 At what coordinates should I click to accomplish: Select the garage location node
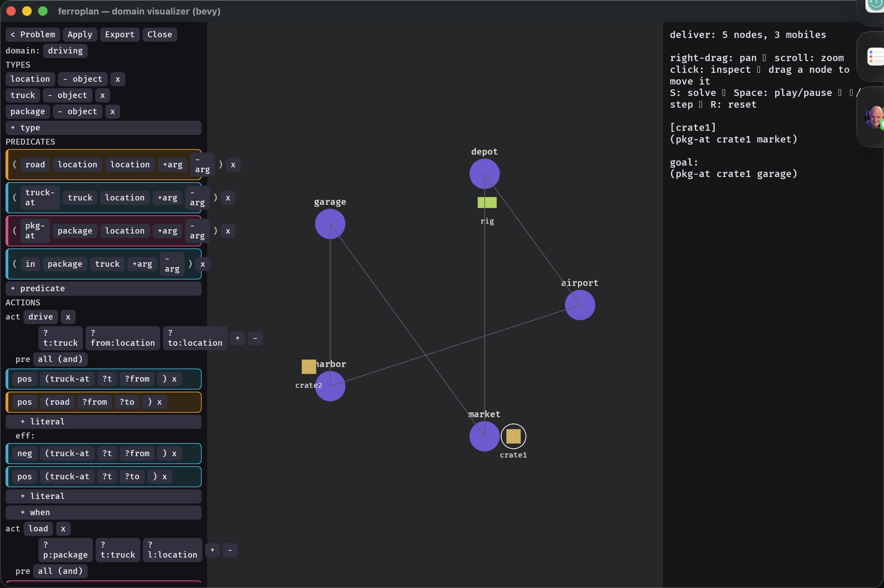click(x=330, y=224)
